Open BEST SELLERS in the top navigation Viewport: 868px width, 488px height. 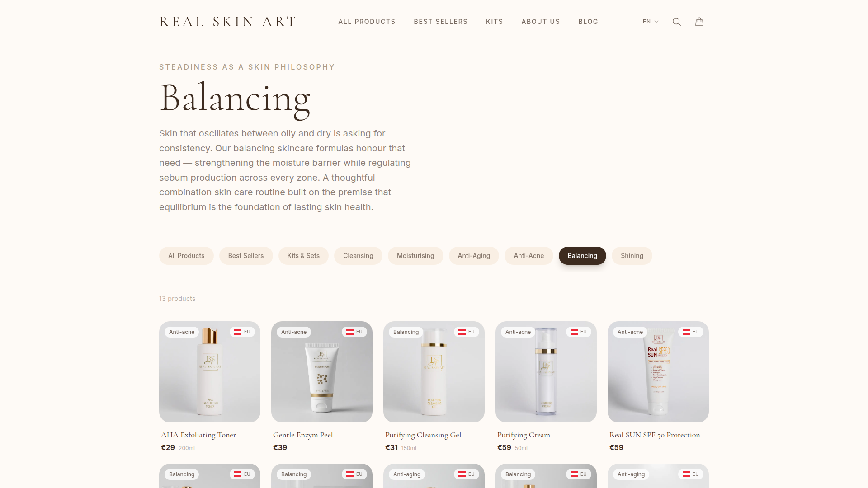[441, 22]
